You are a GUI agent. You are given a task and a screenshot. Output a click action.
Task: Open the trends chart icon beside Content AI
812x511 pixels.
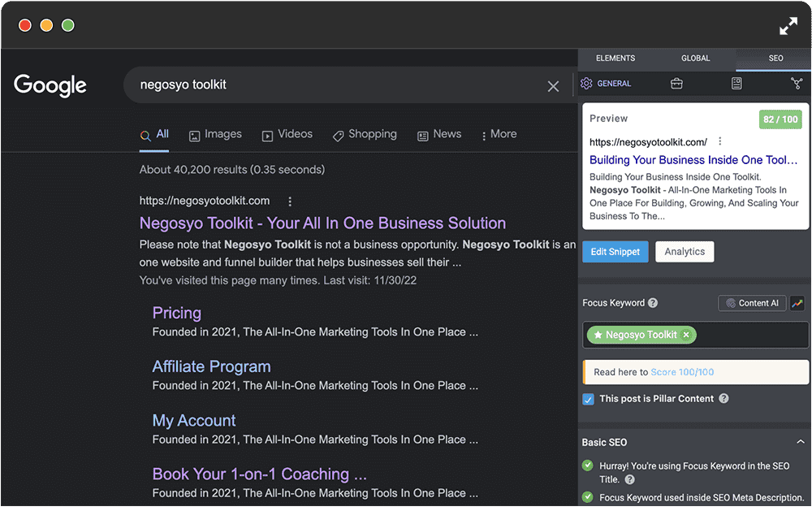pos(797,303)
